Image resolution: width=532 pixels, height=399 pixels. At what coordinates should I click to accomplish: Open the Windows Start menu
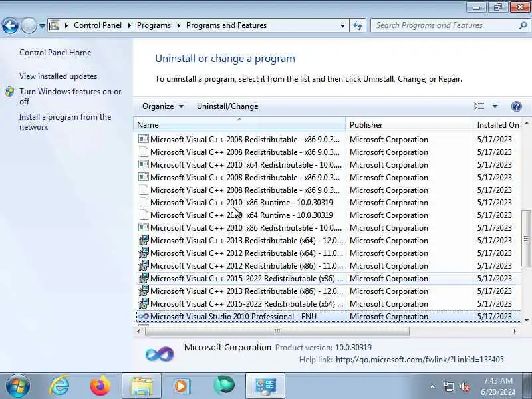click(18, 386)
